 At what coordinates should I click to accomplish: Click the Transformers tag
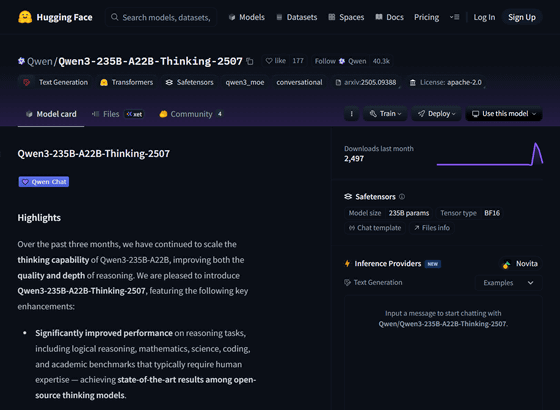pos(126,82)
